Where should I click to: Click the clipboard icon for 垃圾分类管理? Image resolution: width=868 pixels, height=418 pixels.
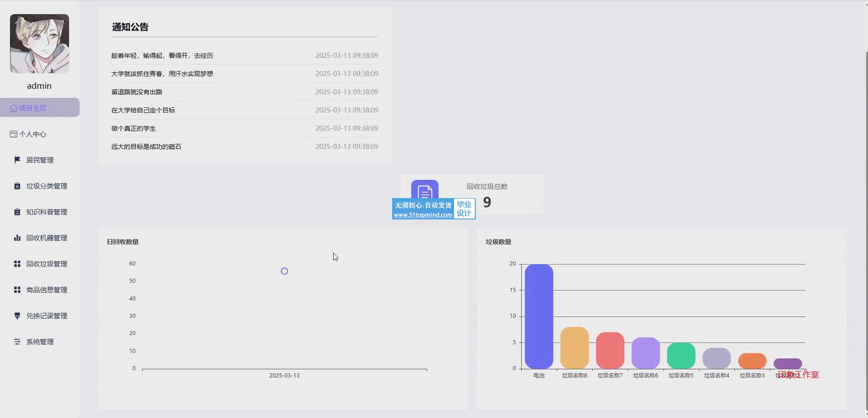point(17,186)
